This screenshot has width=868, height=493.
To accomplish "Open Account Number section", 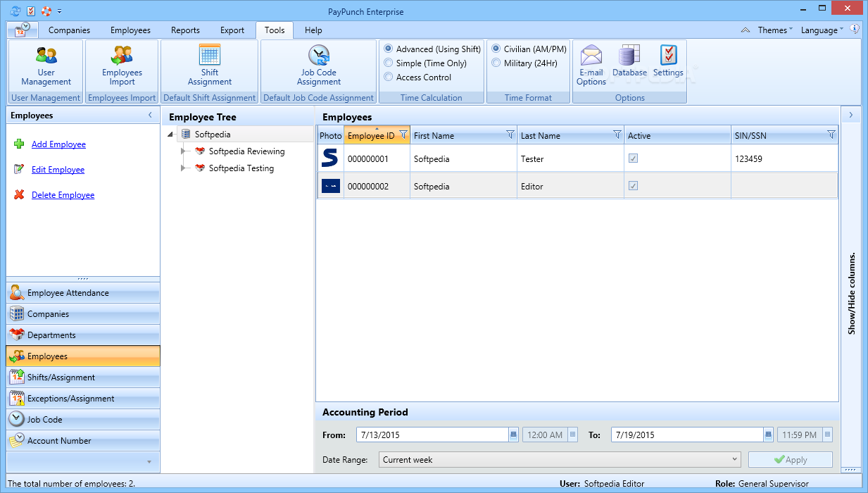I will pos(83,441).
